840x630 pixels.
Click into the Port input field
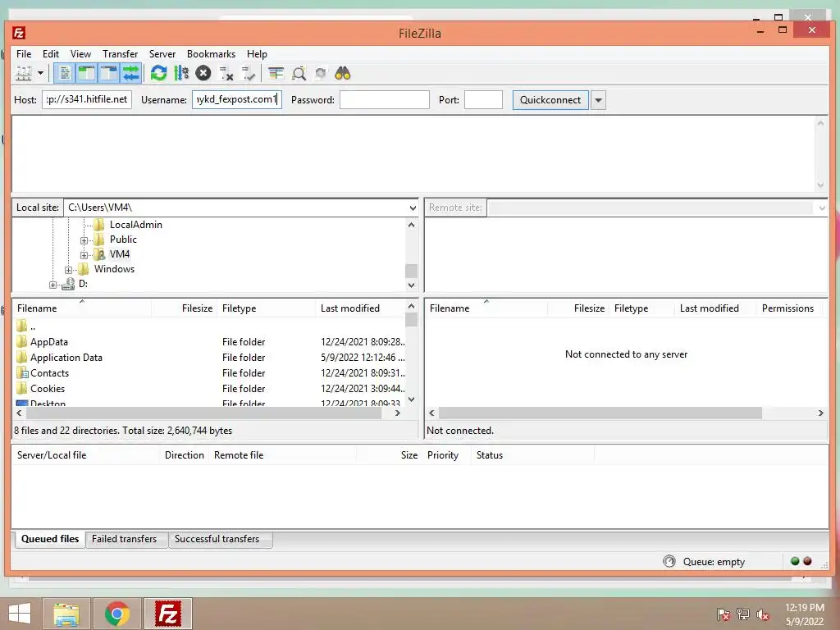click(x=483, y=99)
